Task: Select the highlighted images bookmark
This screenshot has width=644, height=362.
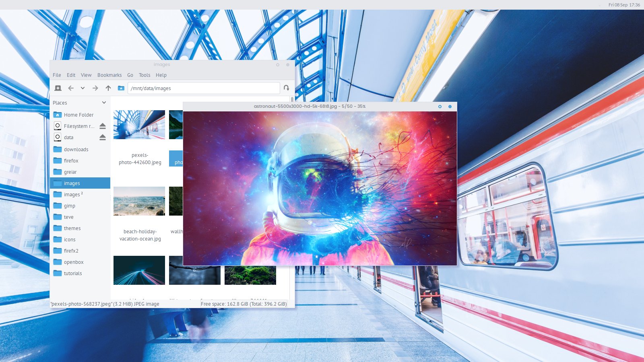Action: [80, 183]
